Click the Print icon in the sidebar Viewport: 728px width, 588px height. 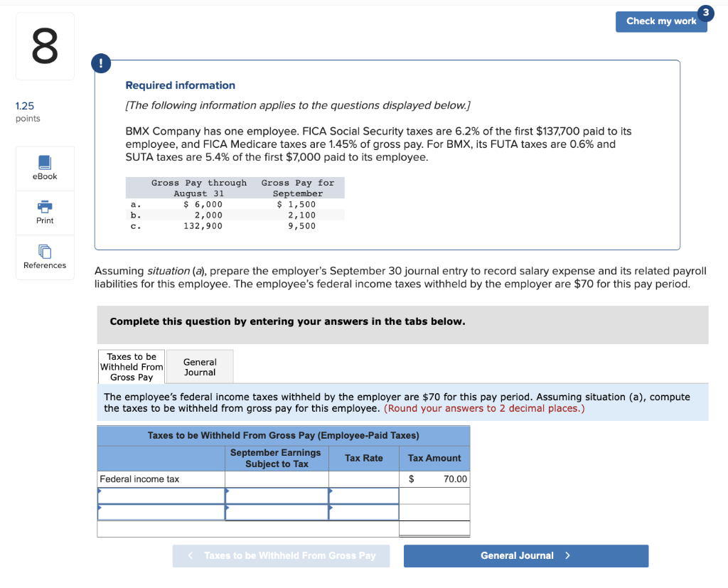coord(45,213)
